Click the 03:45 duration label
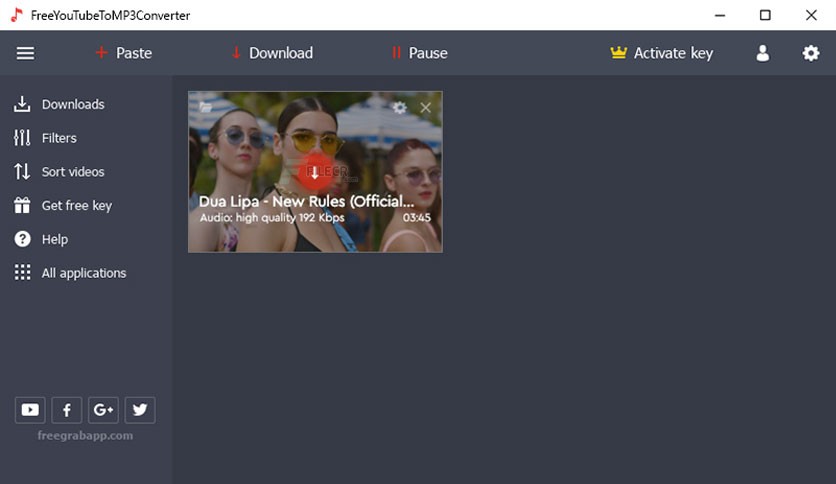 416,217
